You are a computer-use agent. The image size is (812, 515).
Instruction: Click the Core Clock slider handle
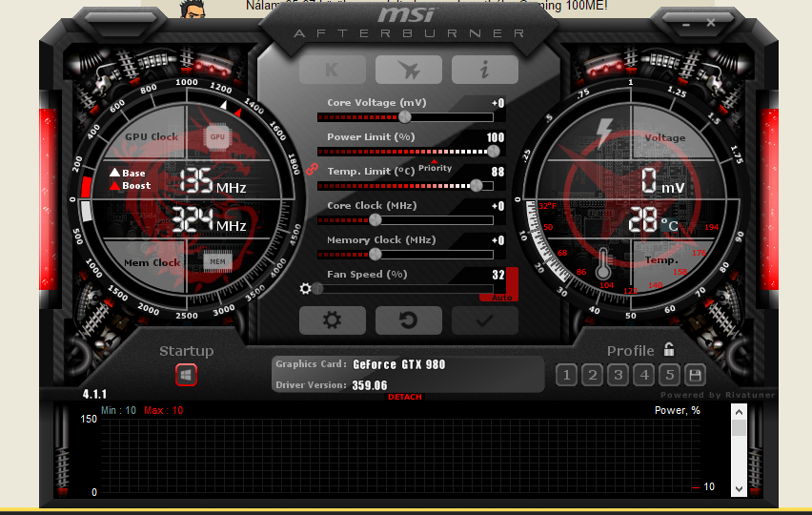tap(376, 220)
